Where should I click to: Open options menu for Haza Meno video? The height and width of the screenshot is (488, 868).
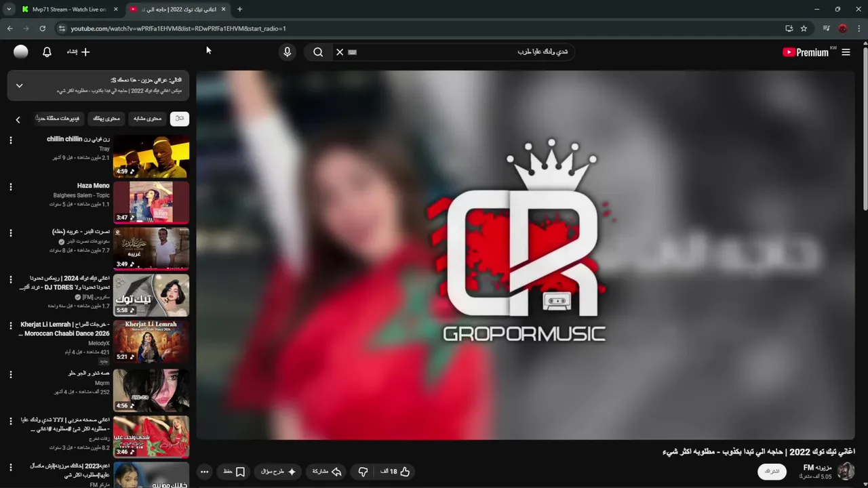coord(10,187)
